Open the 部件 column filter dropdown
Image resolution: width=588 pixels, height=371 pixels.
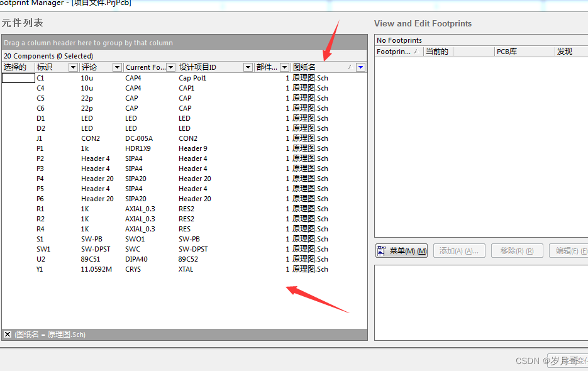pos(284,67)
